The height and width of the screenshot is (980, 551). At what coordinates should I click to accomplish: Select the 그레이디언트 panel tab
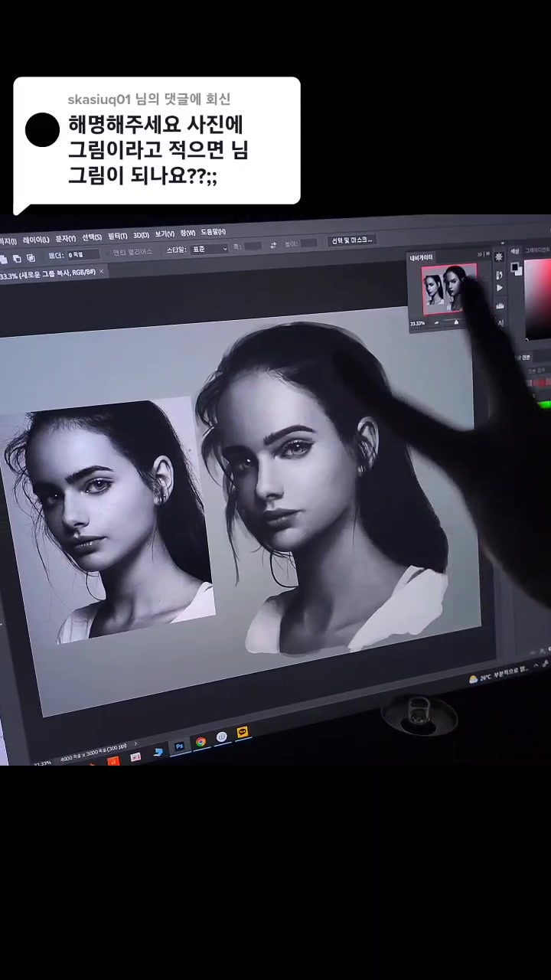coord(537,250)
